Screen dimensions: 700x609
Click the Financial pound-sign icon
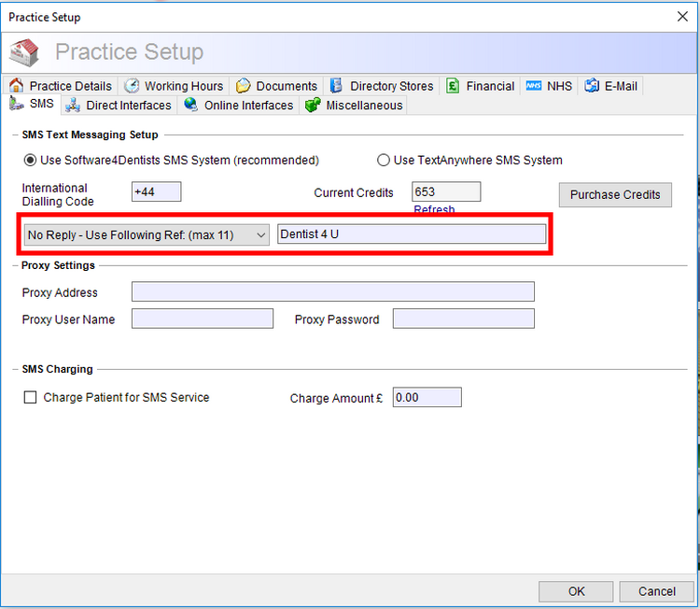point(453,85)
